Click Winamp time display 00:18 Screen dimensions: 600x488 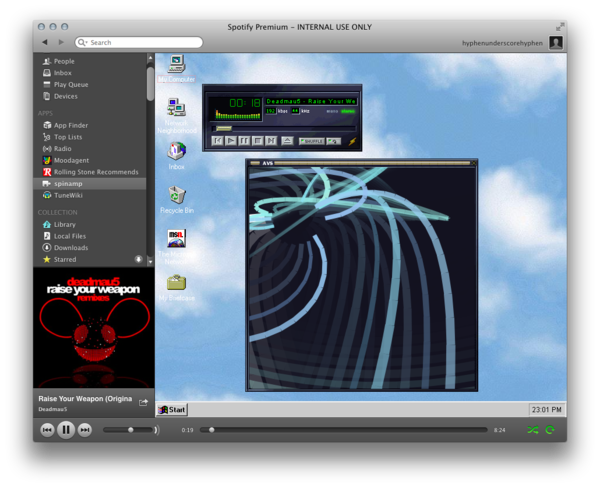tap(245, 103)
